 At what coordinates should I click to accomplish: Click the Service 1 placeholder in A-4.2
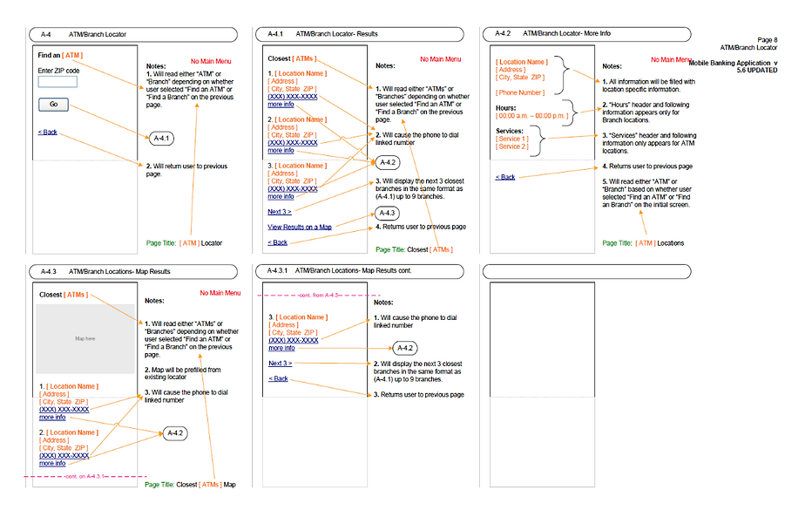click(x=512, y=139)
